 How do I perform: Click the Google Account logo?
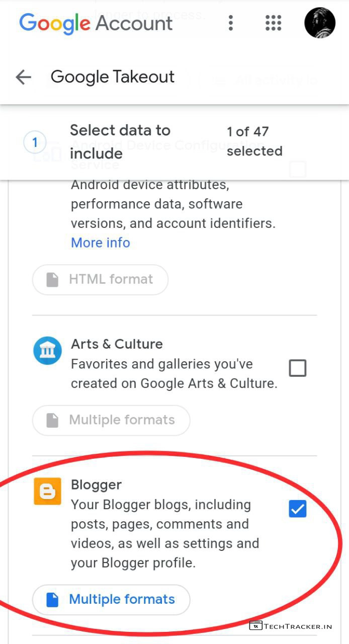[x=96, y=23]
